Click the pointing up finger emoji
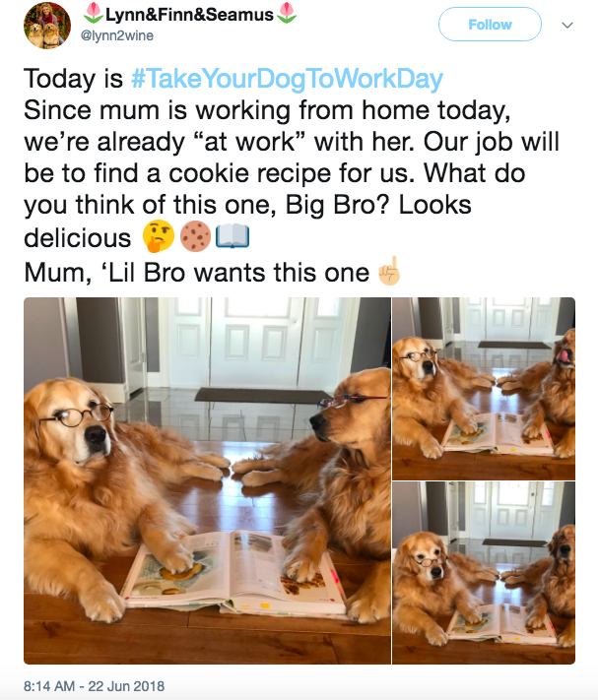This screenshot has width=598, height=700. (x=388, y=271)
